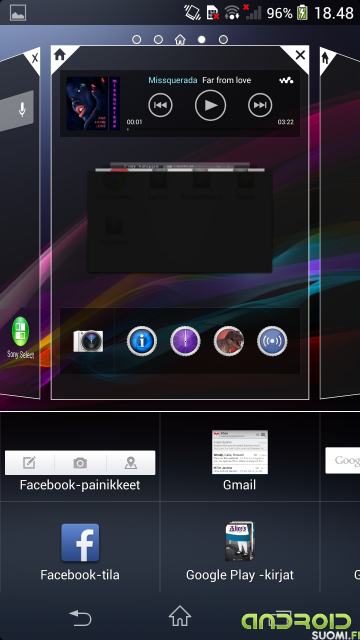360x640 pixels.
Task: Open the blue wireless broadcast icon
Action: click(272, 341)
